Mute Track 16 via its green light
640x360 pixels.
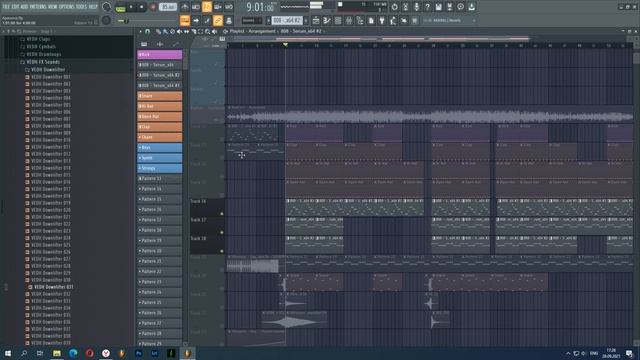222,213
